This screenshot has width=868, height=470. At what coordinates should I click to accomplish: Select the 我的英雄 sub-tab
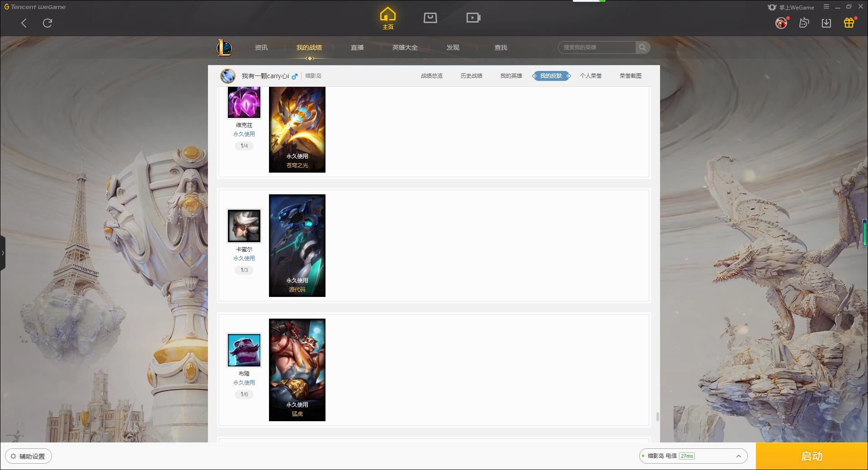tap(511, 76)
